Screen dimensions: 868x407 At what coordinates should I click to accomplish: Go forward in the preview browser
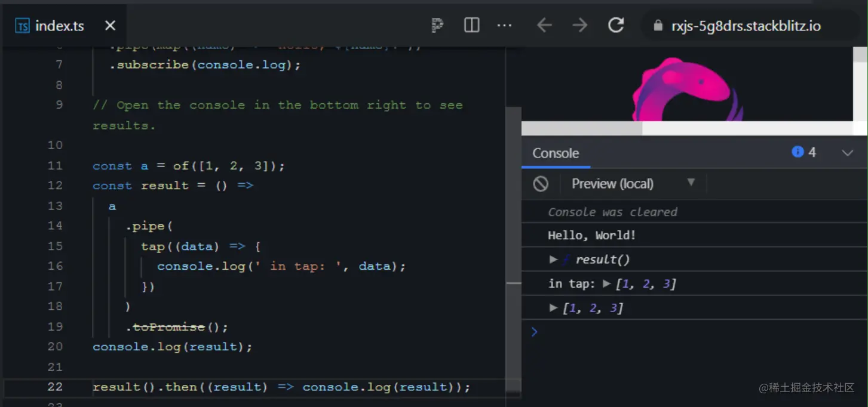click(x=579, y=25)
